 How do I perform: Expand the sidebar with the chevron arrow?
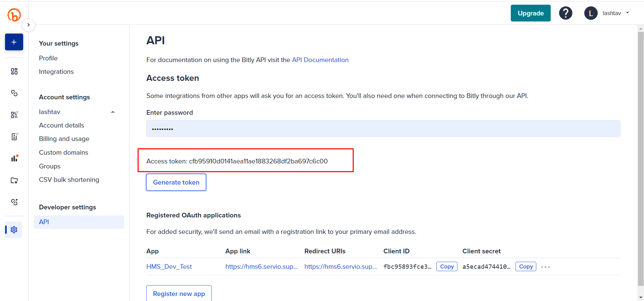click(29, 25)
